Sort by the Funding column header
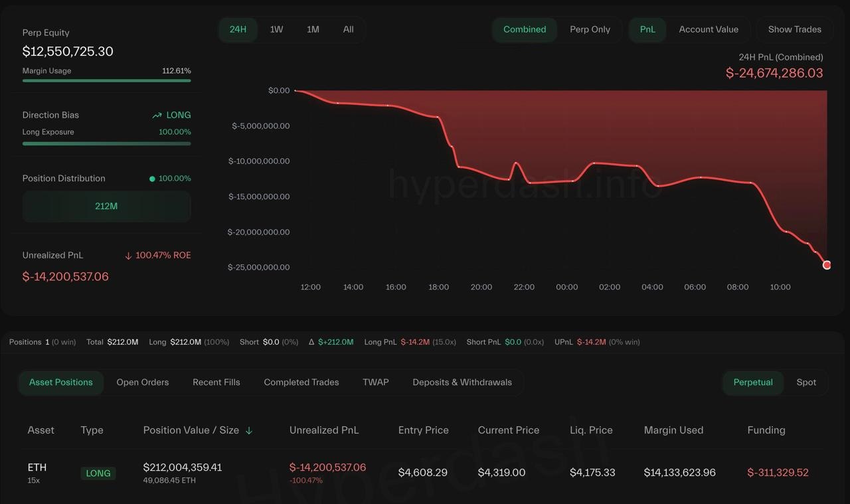Image resolution: width=850 pixels, height=504 pixels. [766, 430]
